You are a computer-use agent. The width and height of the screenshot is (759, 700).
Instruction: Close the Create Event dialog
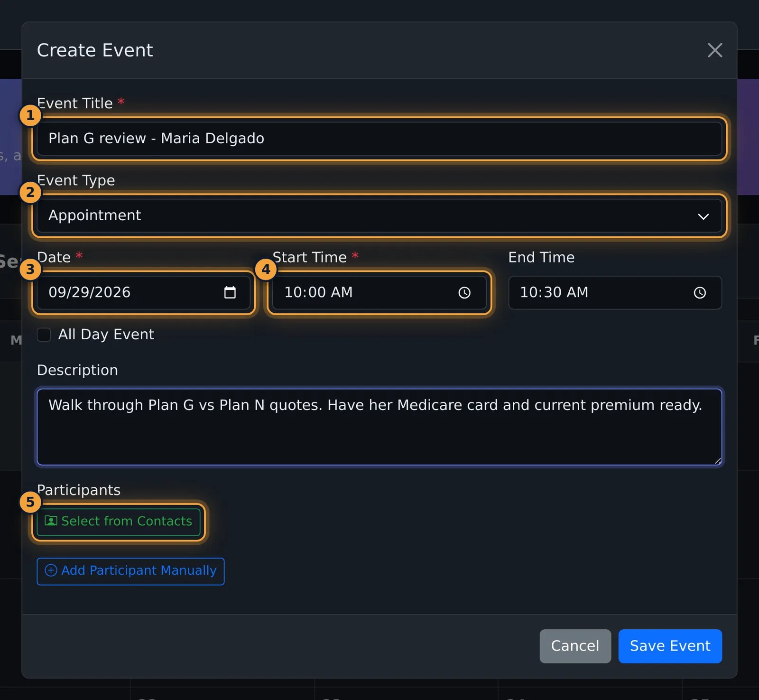point(715,50)
